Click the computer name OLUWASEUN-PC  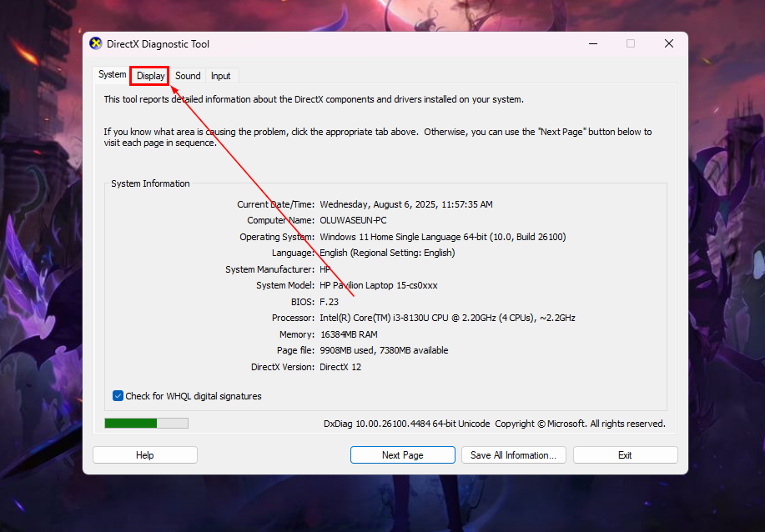[x=353, y=221]
